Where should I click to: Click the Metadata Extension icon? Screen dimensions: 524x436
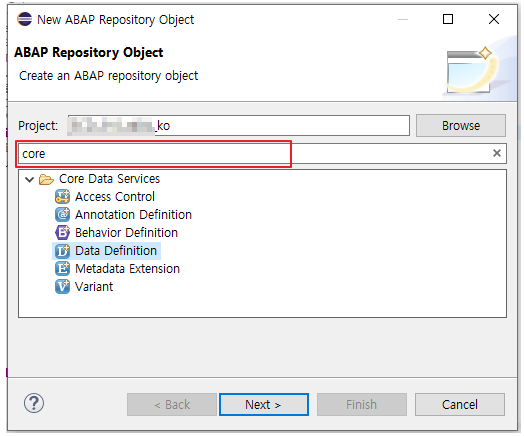pos(62,269)
